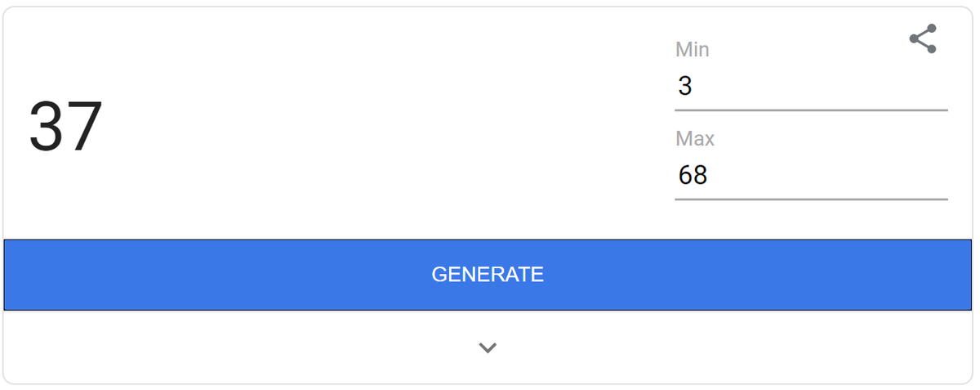Screen dimensions: 980x390
Task: Click the blue GENERATE bar
Action: 488,275
